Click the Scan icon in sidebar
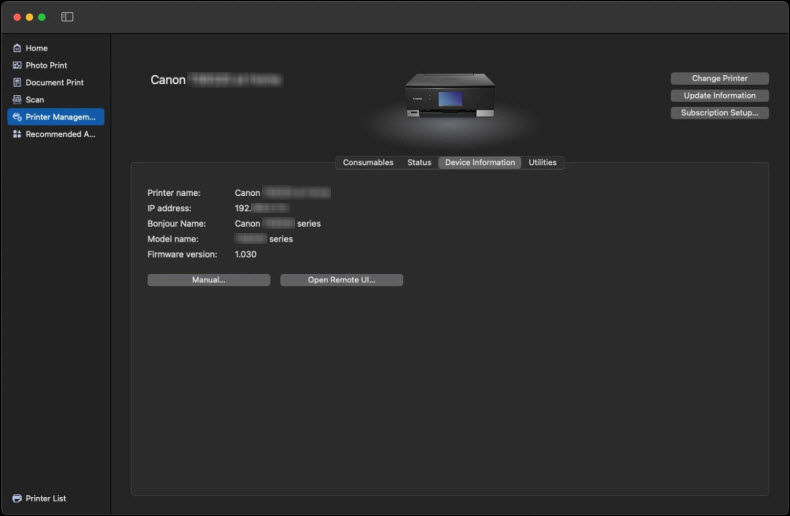Image resolution: width=790 pixels, height=516 pixels. [17, 99]
